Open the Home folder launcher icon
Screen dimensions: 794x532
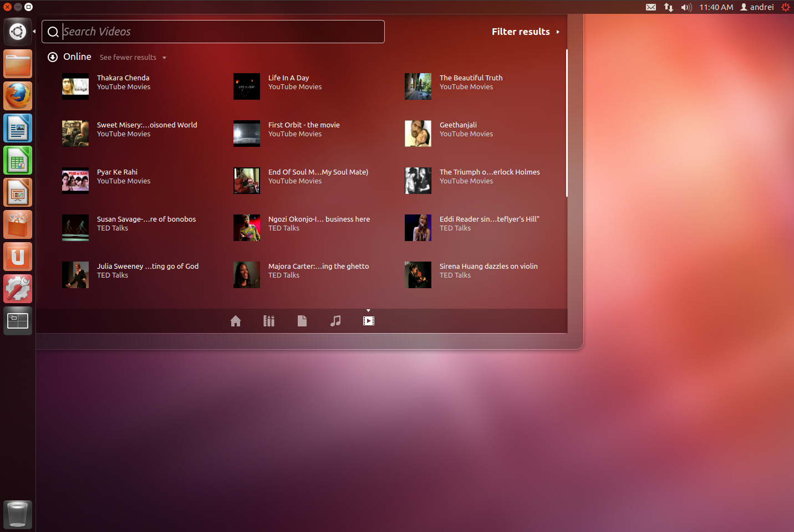click(18, 64)
